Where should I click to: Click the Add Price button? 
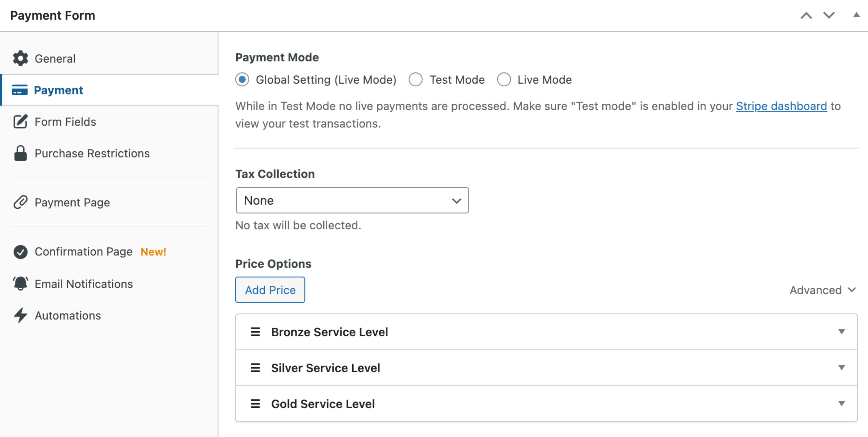[270, 290]
